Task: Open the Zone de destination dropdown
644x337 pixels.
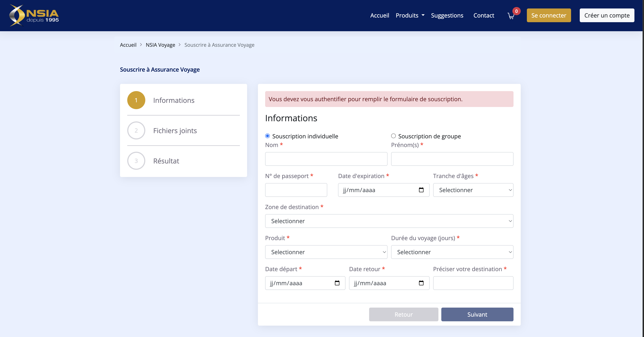Action: [389, 221]
